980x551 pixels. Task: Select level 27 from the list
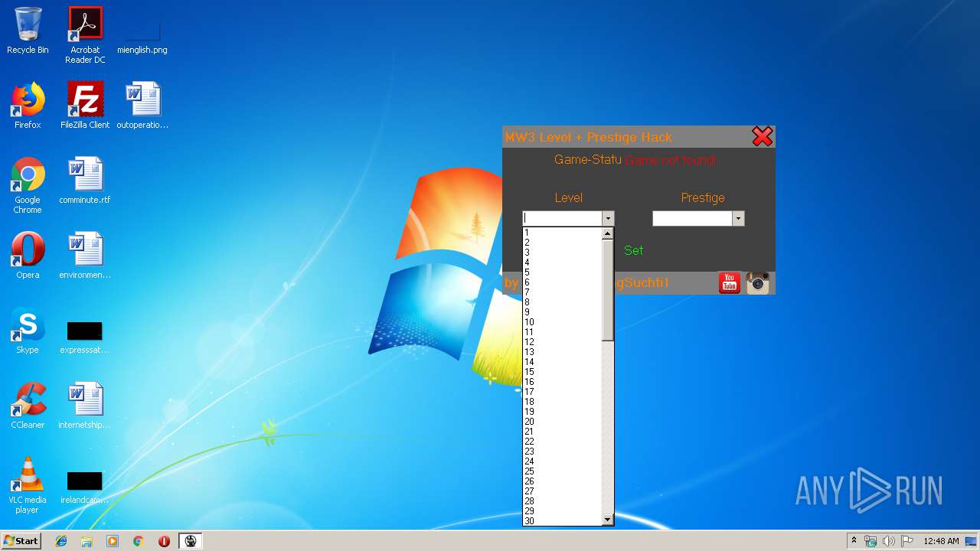(x=562, y=491)
